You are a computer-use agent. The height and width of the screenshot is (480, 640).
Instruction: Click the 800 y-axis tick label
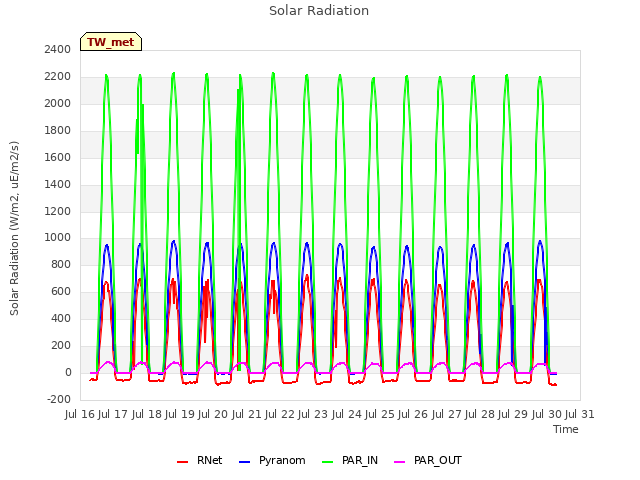click(x=61, y=264)
